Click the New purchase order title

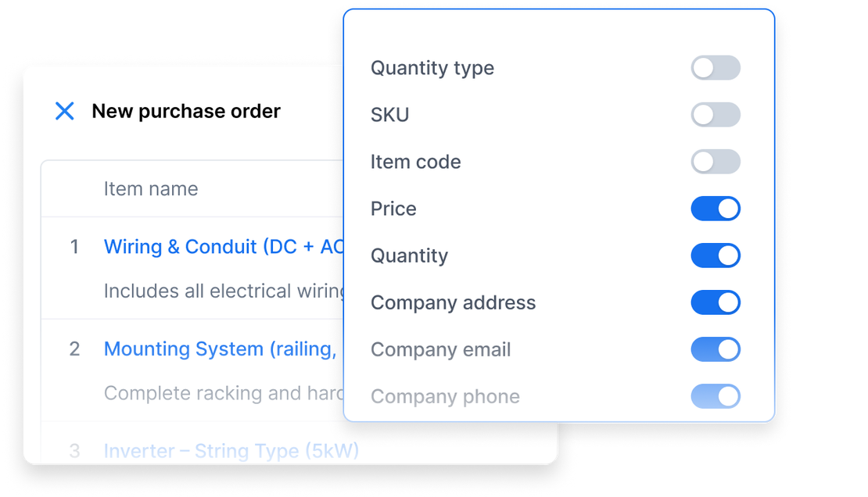pyautogui.click(x=186, y=111)
